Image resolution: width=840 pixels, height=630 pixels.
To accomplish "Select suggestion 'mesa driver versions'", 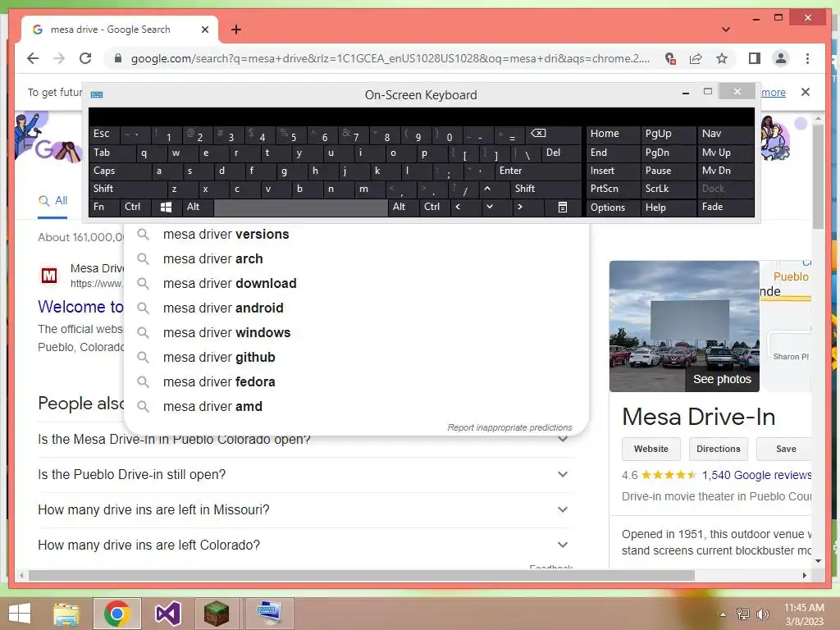I will pyautogui.click(x=356, y=234).
